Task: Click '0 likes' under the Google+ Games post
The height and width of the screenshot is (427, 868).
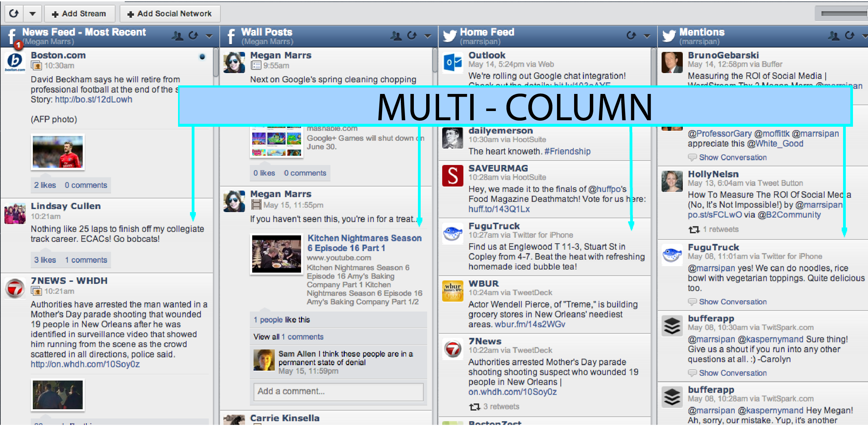Action: (264, 173)
